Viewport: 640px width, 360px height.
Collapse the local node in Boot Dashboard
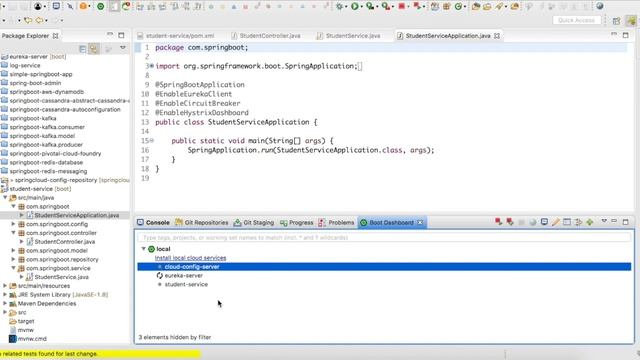(143, 249)
